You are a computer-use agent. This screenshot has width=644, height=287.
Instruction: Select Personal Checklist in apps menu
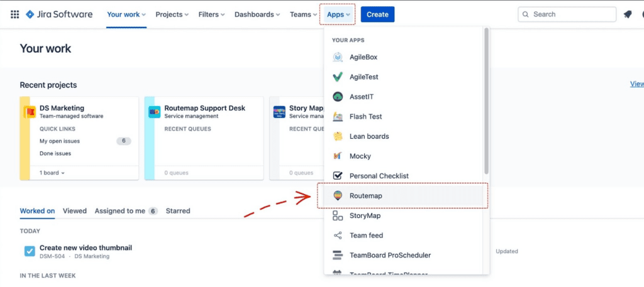point(402,175)
